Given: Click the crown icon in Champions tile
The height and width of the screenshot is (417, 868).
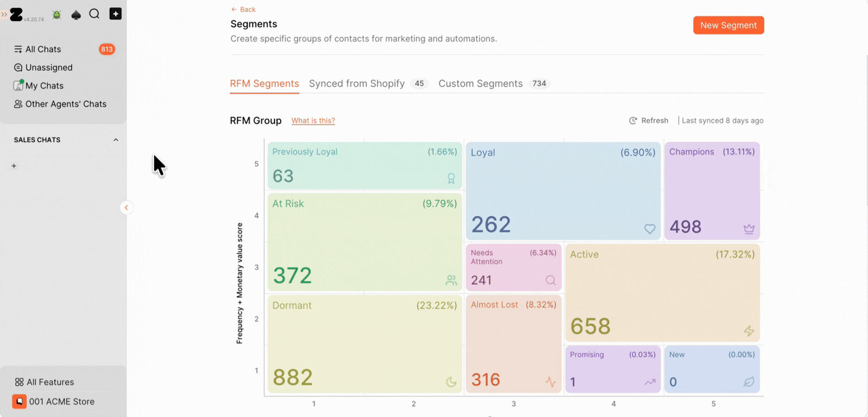Looking at the screenshot, I should [x=749, y=228].
